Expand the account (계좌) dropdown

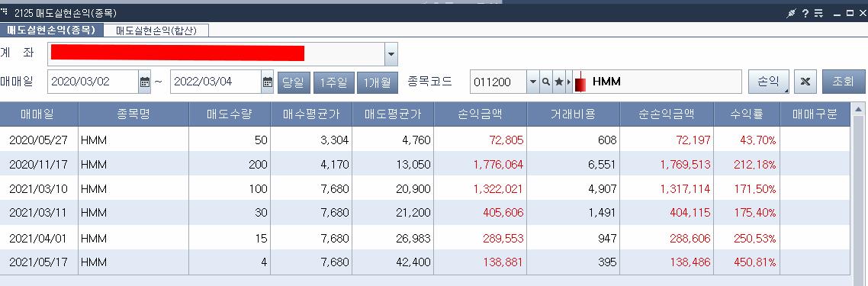coord(391,54)
